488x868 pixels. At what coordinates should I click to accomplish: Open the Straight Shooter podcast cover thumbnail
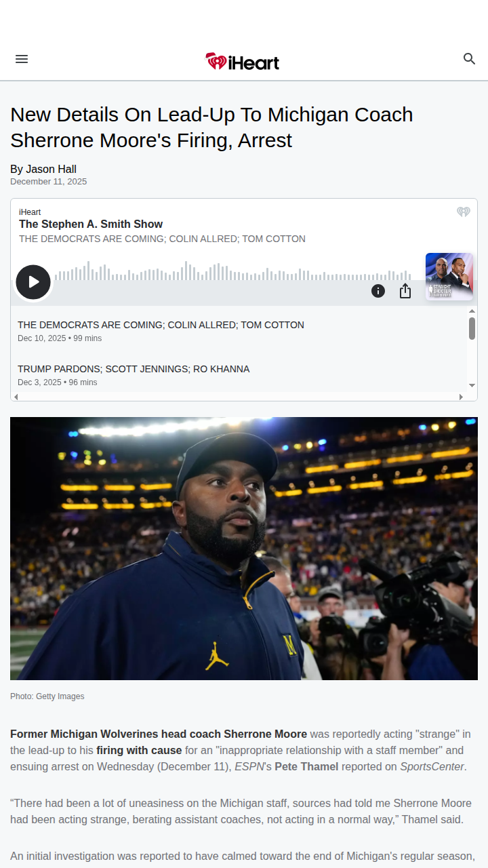coord(449,277)
